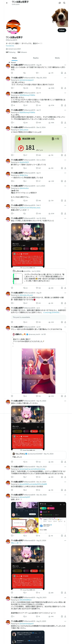
Task: Open more options on the pinned post
Action: [x=65, y=65]
